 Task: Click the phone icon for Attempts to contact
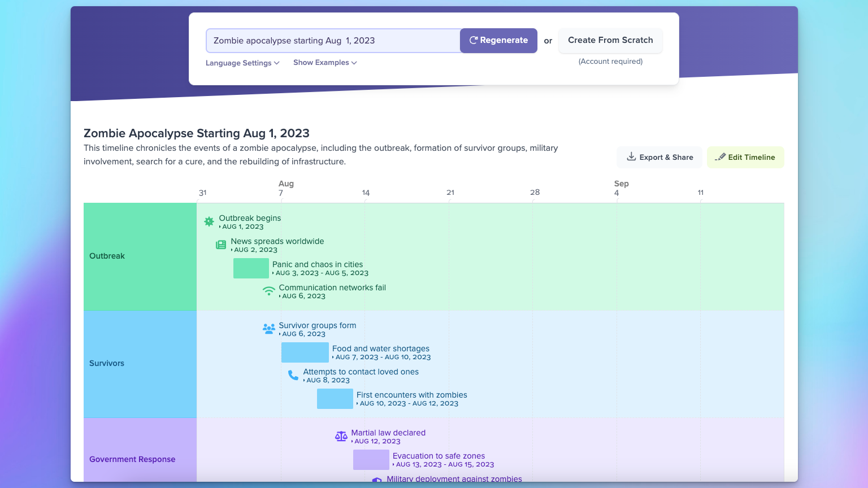coord(293,375)
